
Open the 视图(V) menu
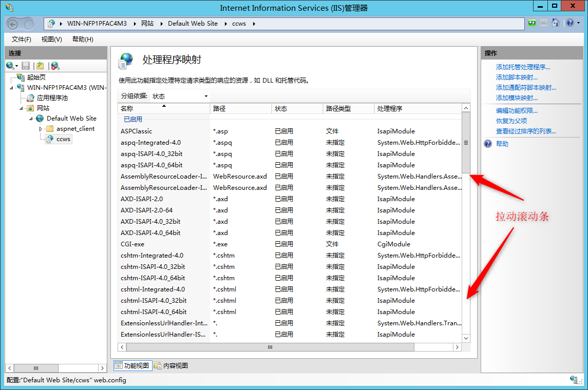(51, 40)
